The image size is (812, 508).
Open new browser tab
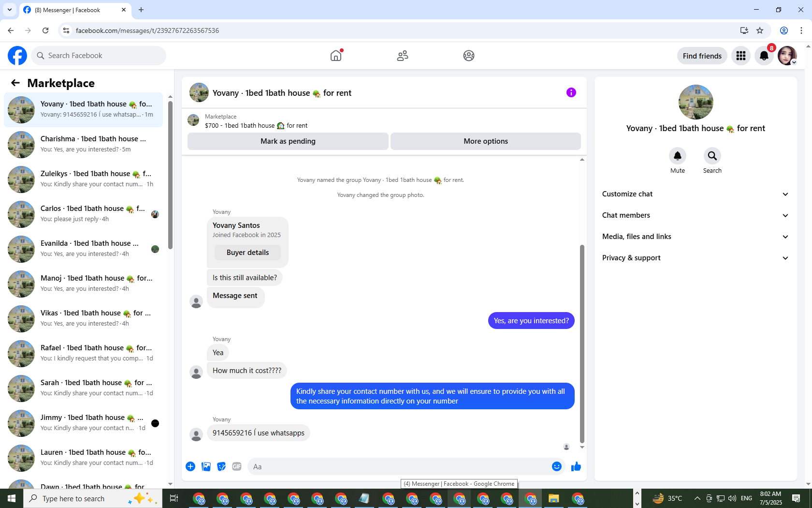click(x=141, y=10)
